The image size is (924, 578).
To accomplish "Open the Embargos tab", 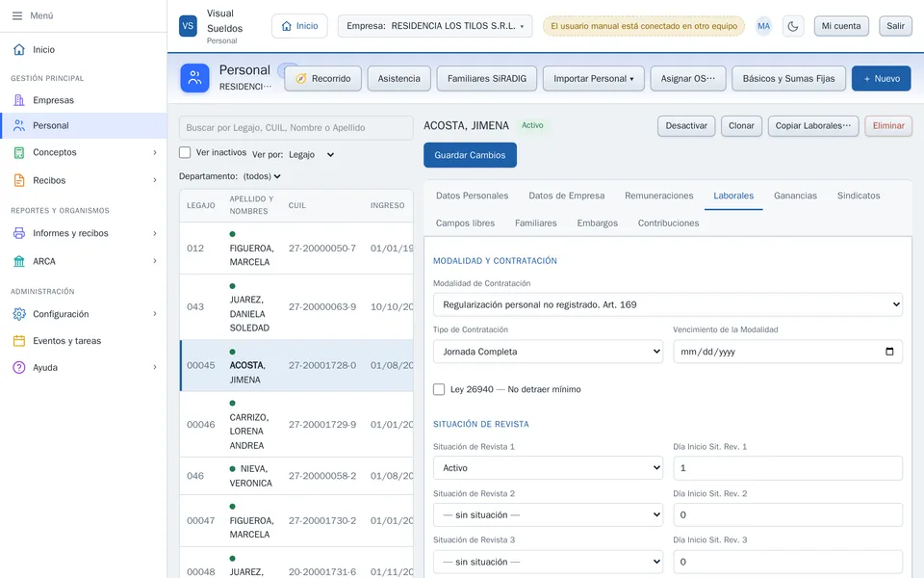I will coord(598,223).
